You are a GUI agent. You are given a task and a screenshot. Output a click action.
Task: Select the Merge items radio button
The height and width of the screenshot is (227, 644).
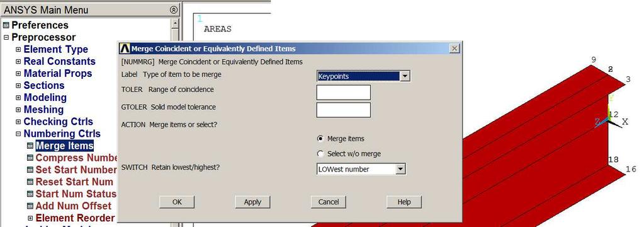[320, 139]
